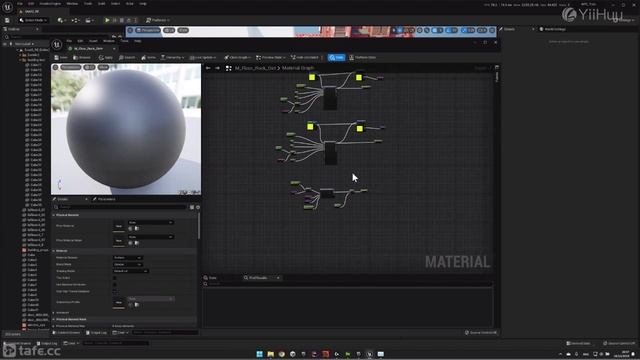
Task: Click the Details grid view options icon
Action: tap(192, 207)
